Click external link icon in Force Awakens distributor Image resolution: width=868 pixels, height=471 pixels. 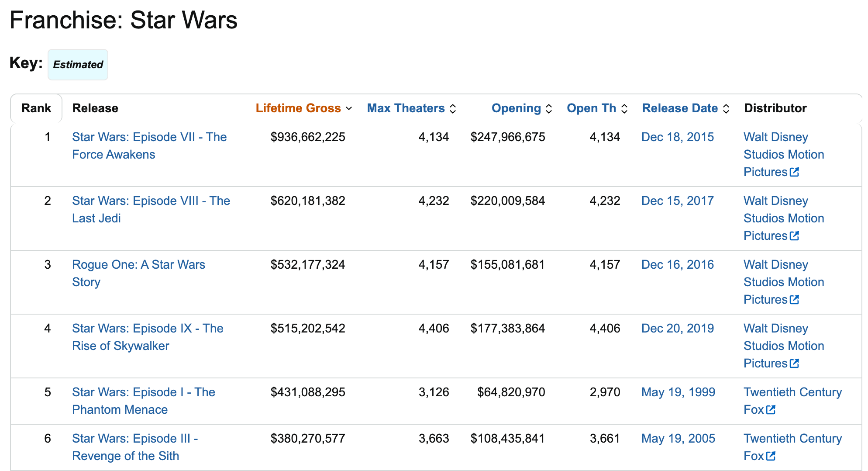794,172
